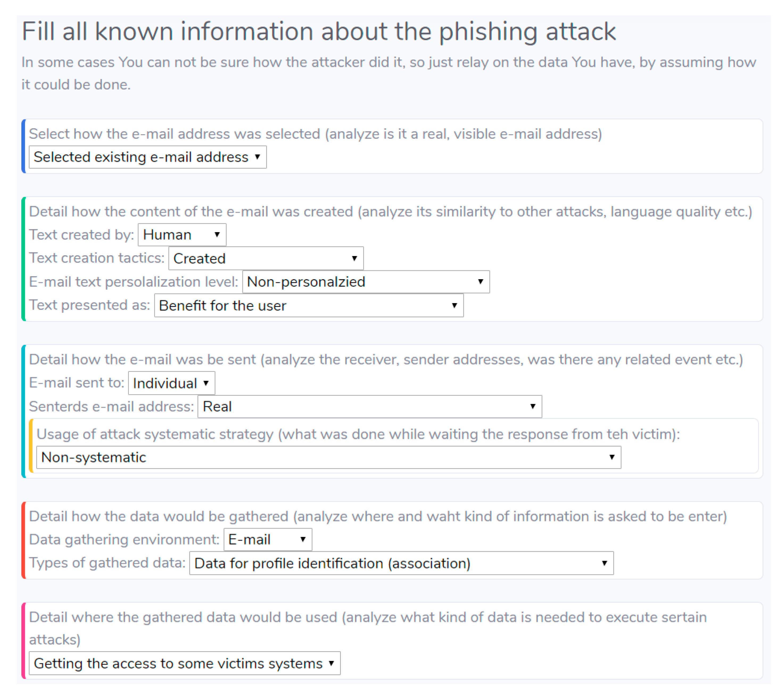Expand the 'Text creation tactics' dropdown

[265, 258]
